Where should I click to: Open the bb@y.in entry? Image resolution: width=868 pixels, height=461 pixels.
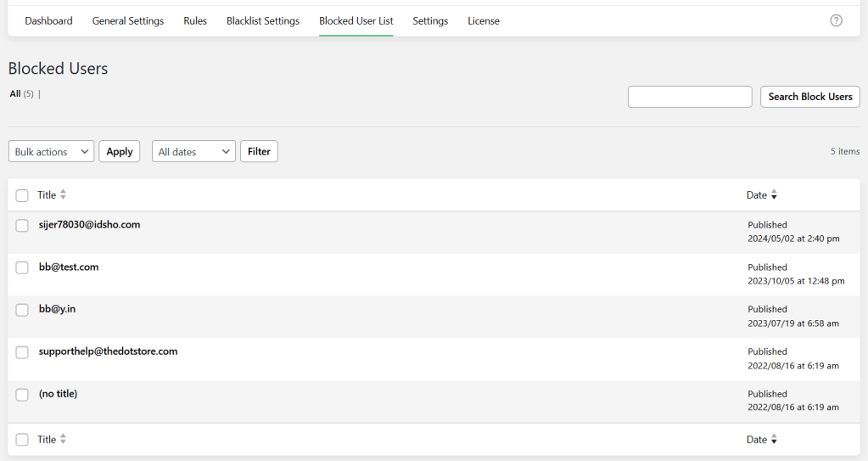[57, 309]
